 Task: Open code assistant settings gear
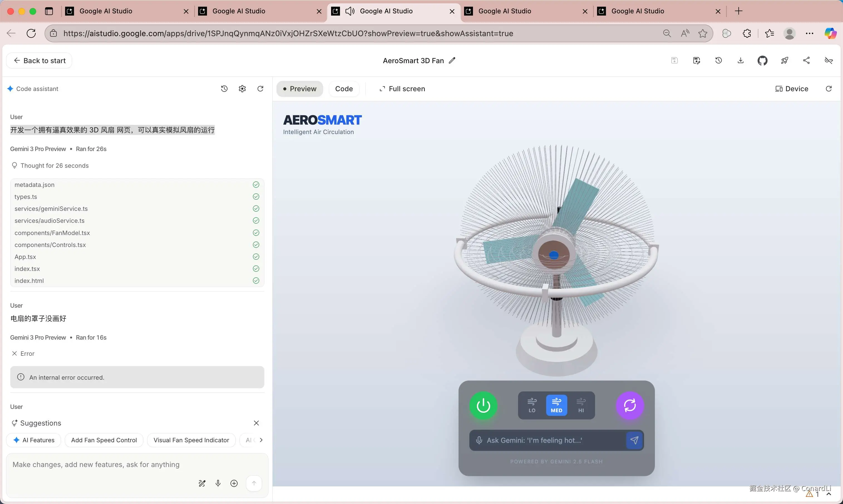click(242, 89)
